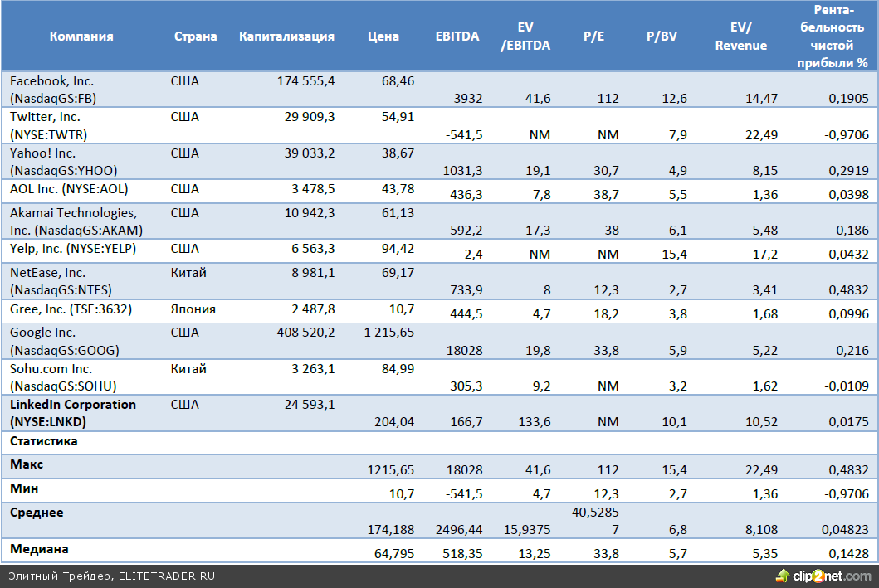Image resolution: width=879 pixels, height=588 pixels.
Task: Click the Рентабельность чистой прибыли % header
Action: pyautogui.click(x=837, y=36)
